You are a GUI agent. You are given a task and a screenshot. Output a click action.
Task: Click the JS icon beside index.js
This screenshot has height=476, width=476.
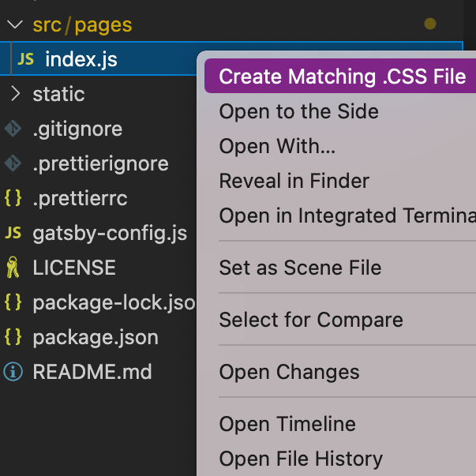(26, 59)
